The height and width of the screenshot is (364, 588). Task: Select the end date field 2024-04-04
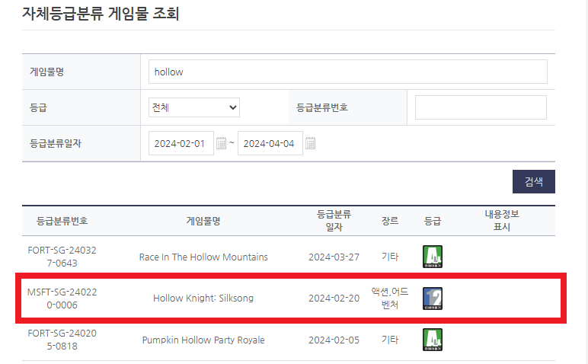pos(270,144)
